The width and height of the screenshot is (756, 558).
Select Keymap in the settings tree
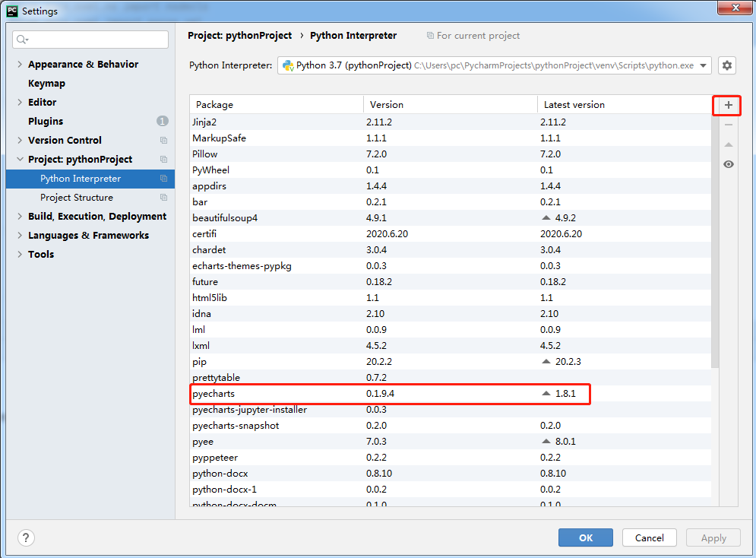coord(46,84)
